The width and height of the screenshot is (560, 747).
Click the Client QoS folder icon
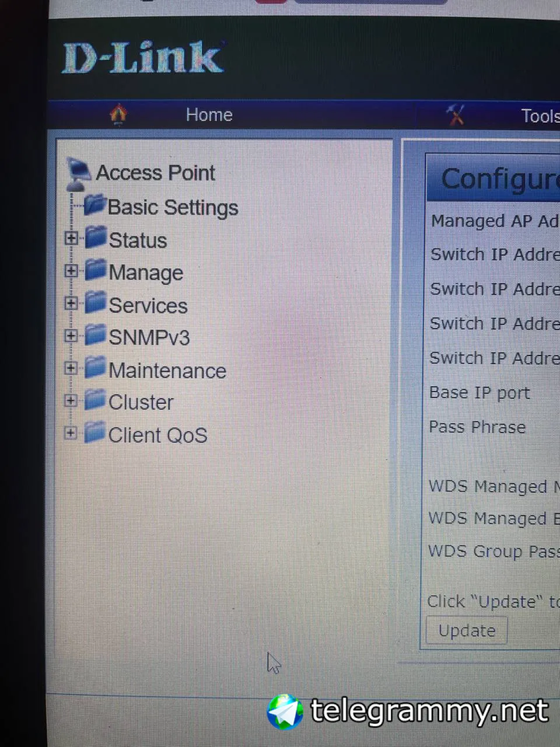tap(96, 432)
